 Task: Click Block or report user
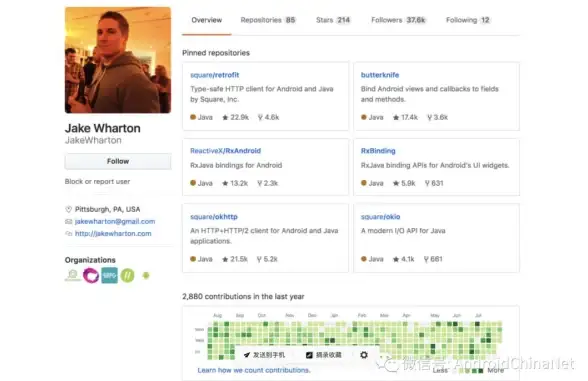98,182
